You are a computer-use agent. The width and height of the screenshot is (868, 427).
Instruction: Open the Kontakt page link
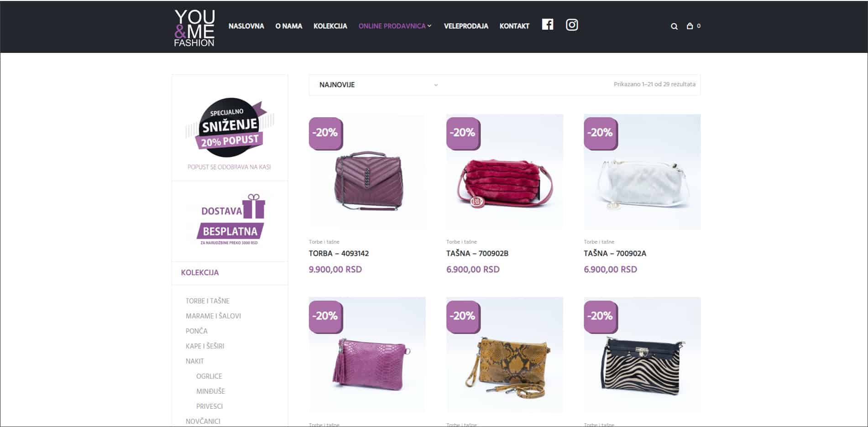(514, 26)
